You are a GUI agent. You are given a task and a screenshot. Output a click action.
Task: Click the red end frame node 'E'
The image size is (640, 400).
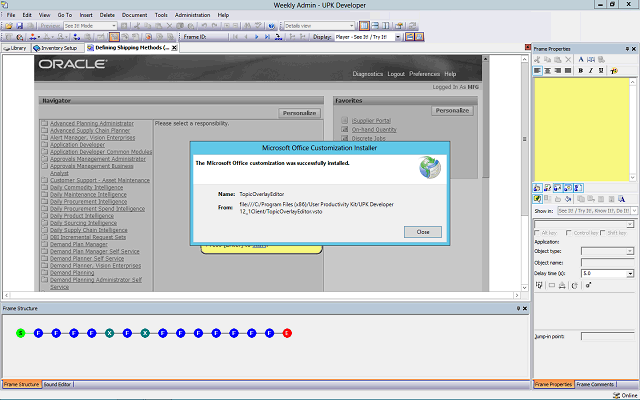coord(287,333)
